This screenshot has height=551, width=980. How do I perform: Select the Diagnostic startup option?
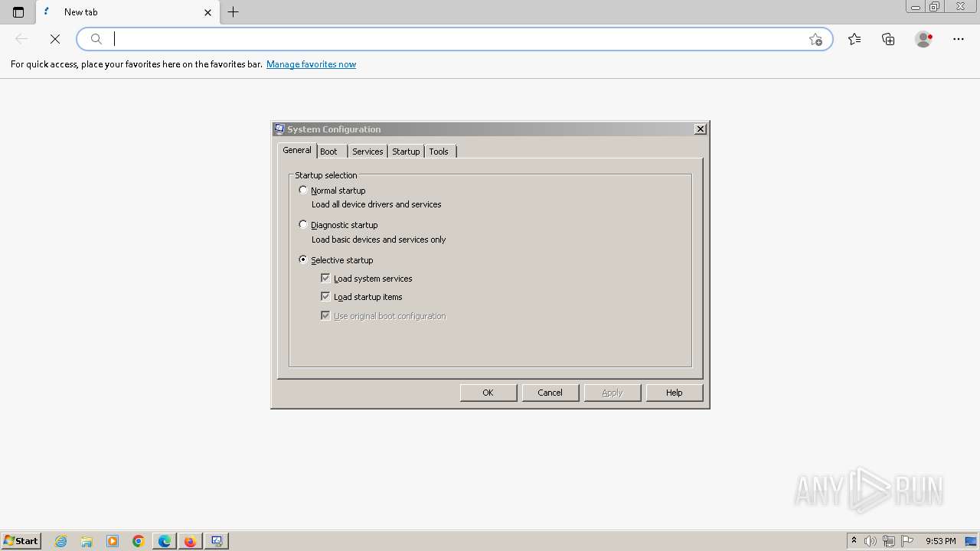pos(303,224)
